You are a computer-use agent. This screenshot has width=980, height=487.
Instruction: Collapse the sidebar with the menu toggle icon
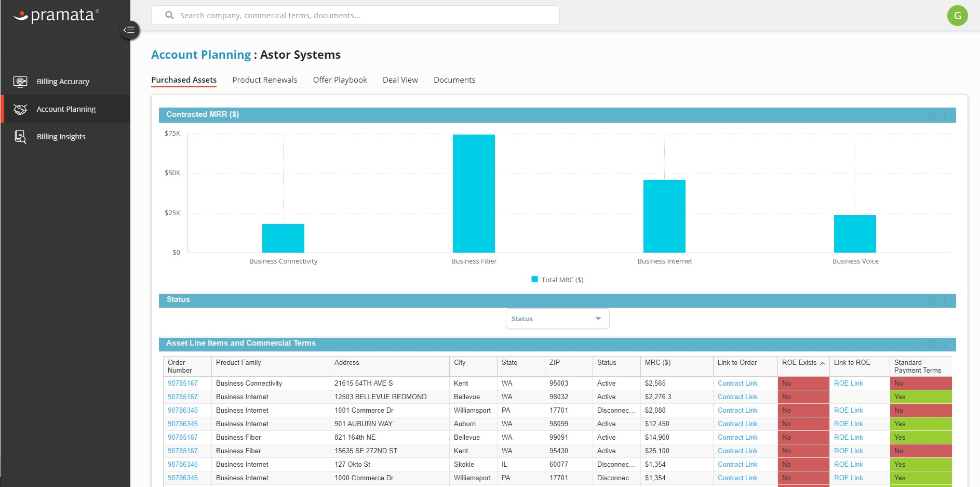[x=129, y=30]
